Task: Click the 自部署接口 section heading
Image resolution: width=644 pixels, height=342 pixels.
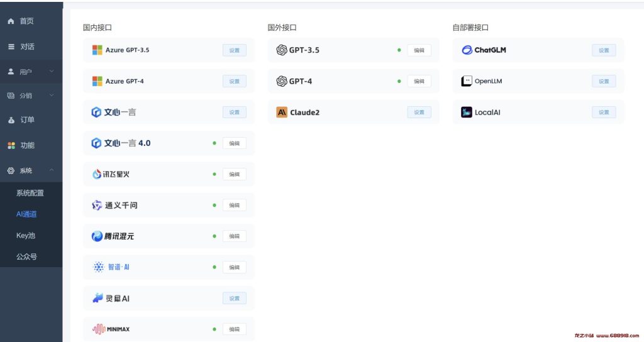Action: click(x=470, y=28)
